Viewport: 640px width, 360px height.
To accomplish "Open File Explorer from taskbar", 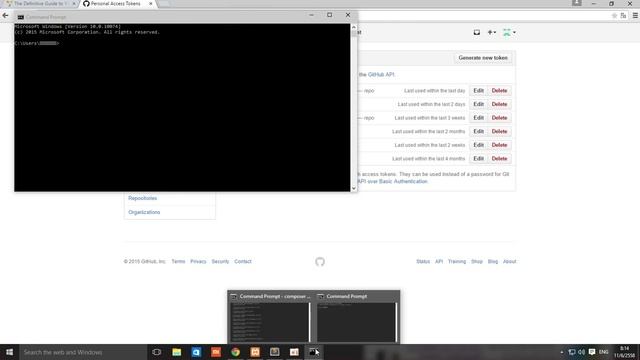I will click(176, 352).
